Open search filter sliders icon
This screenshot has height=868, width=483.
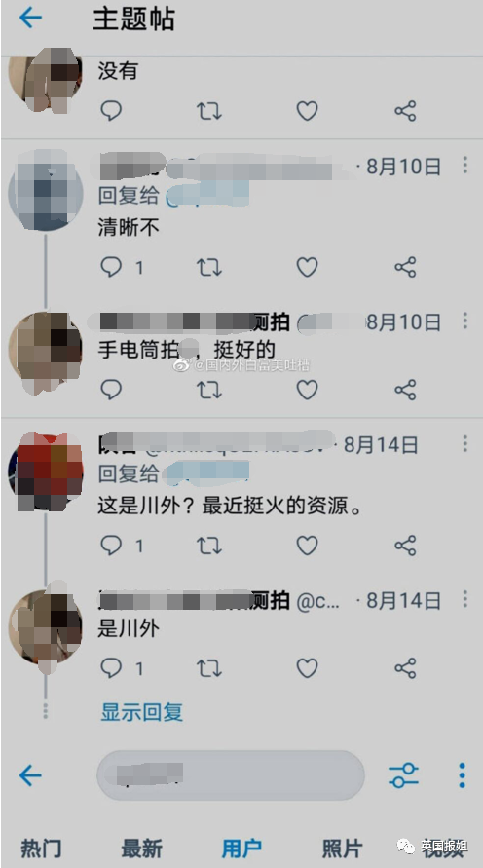403,775
